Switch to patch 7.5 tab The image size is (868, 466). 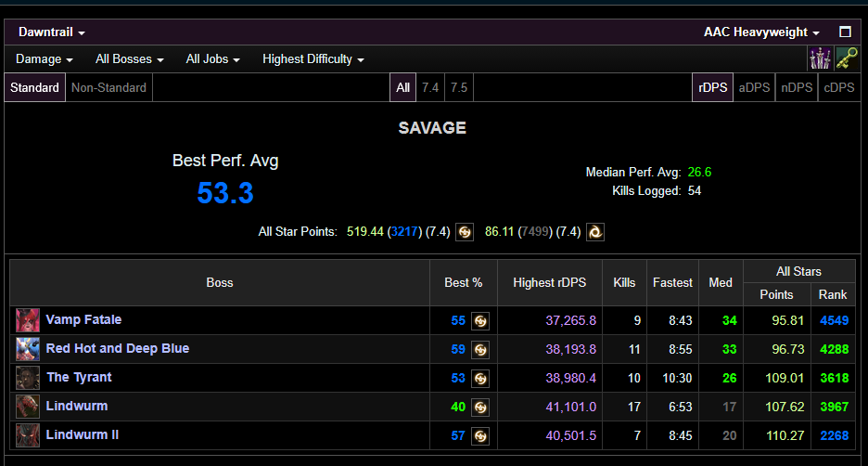click(459, 87)
